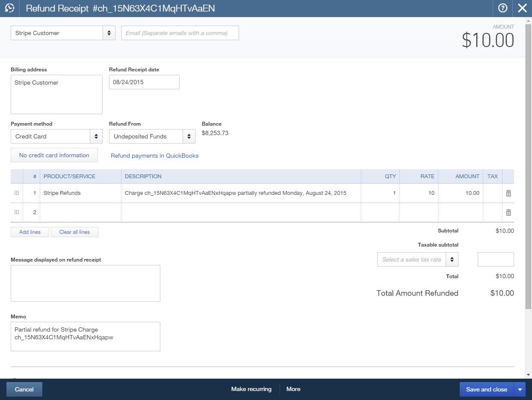
Task: Click the recent transactions clock icon
Action: pyautogui.click(x=9, y=8)
